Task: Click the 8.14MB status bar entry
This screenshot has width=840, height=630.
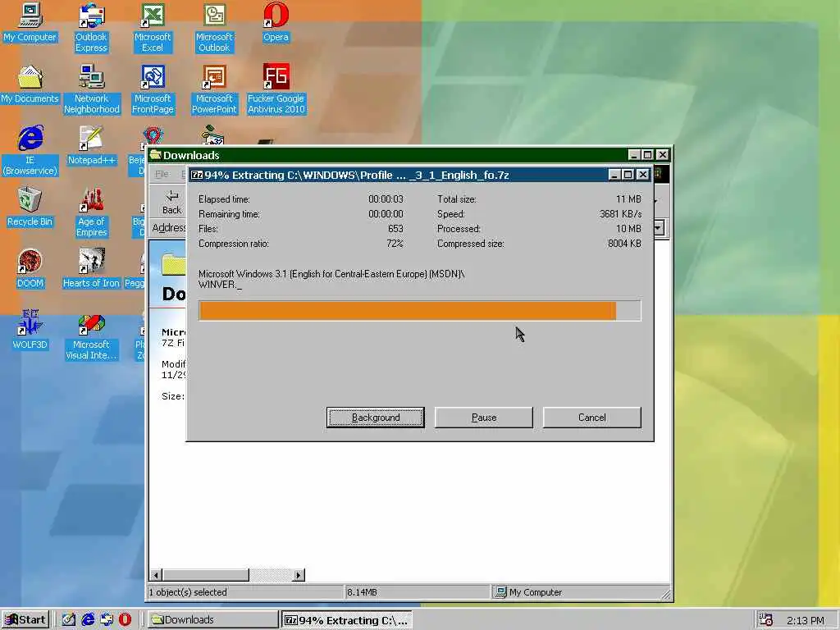Action: coord(417,592)
